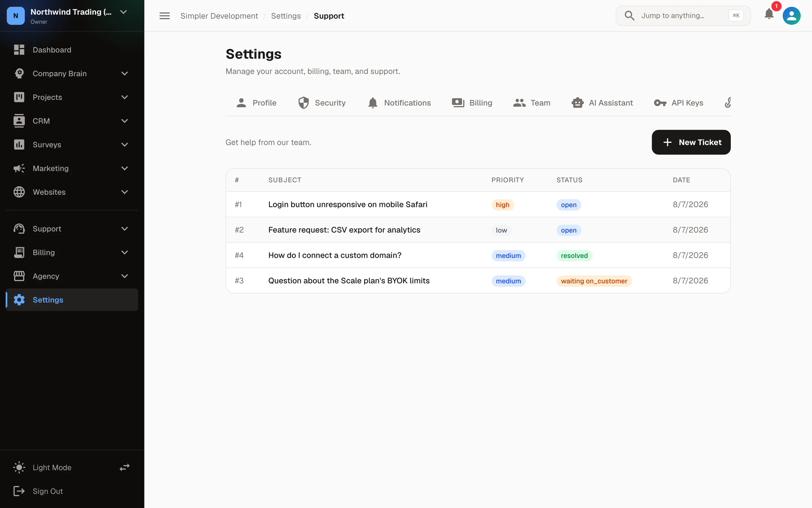Switch to the Team settings tab
Image resolution: width=812 pixels, height=508 pixels.
(532, 102)
